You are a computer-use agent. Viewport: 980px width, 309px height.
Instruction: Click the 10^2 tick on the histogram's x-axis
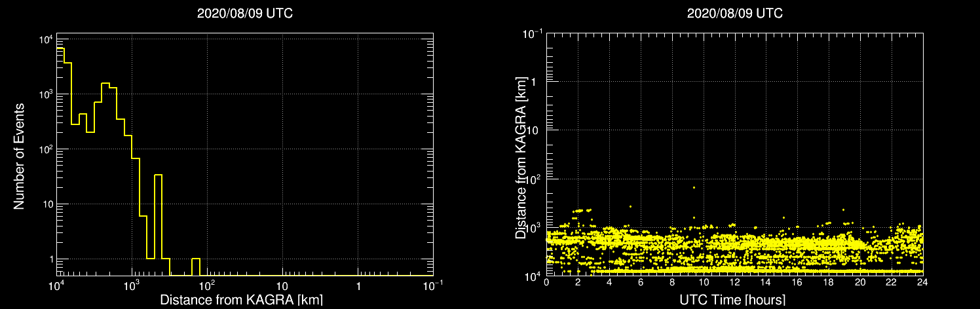point(208,284)
